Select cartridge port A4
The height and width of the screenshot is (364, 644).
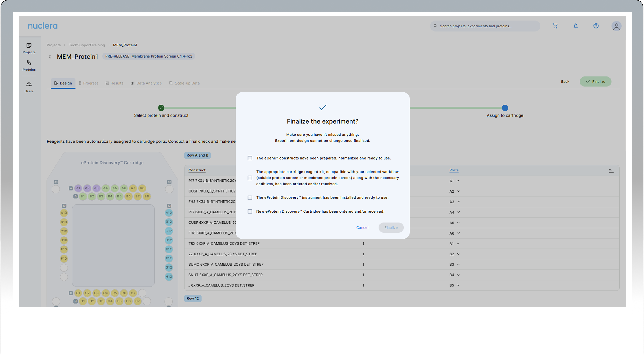[105, 188]
